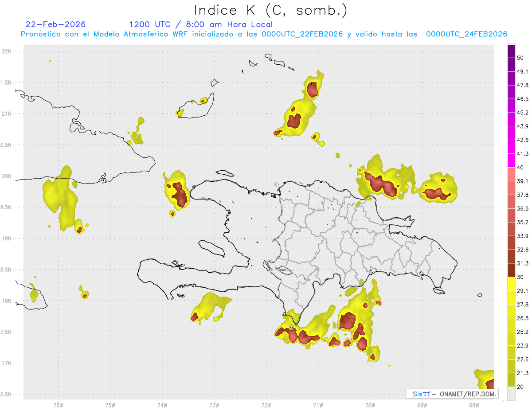
Task: Click the "72W" longitude label
Action: (x=266, y=405)
